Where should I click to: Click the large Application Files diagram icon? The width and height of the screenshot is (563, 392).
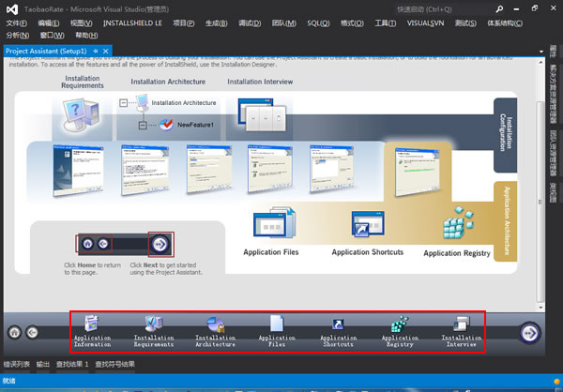[275, 223]
